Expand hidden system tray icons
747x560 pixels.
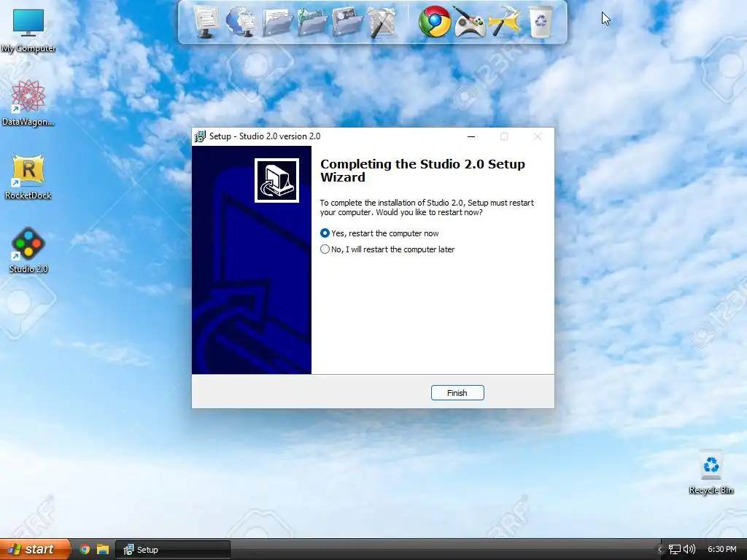659,550
